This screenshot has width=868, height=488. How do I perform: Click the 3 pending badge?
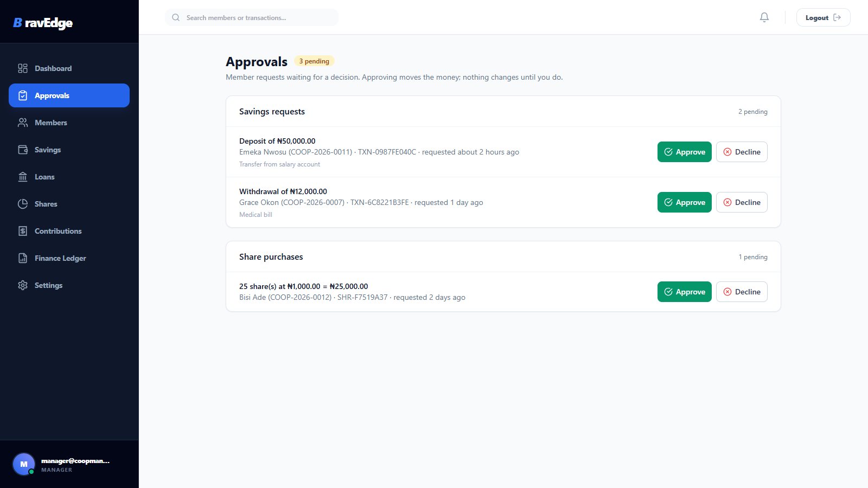coord(314,61)
